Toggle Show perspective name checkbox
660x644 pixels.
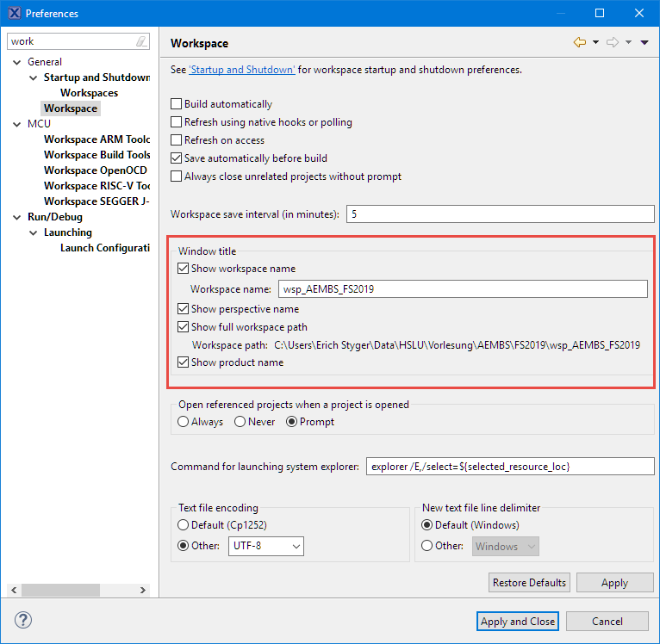pos(184,309)
